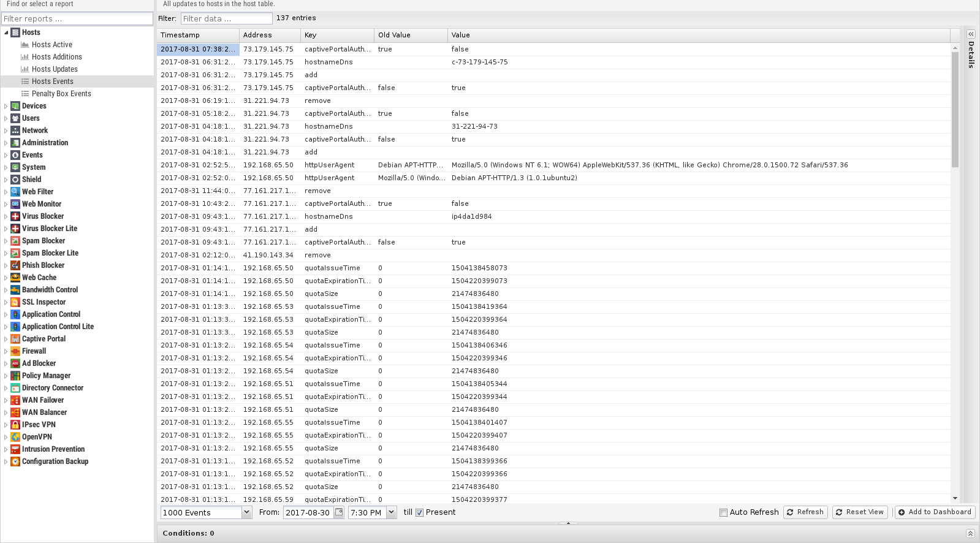The height and width of the screenshot is (543, 980).
Task: Click the vertical scrollbar of the events table
Action: pos(955,110)
